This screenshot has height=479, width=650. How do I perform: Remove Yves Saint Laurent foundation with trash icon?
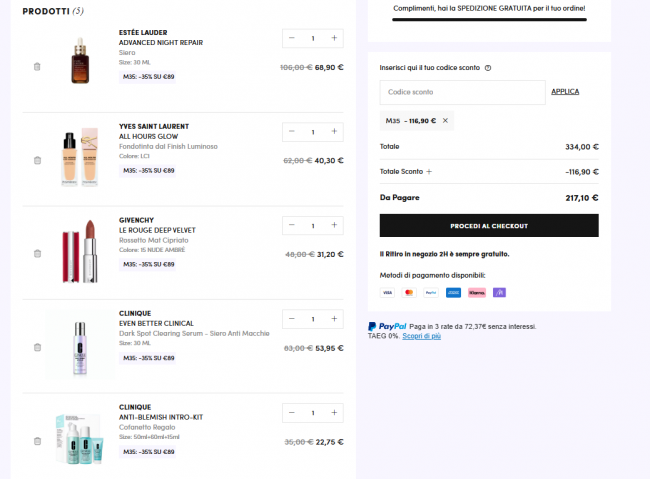pos(37,160)
